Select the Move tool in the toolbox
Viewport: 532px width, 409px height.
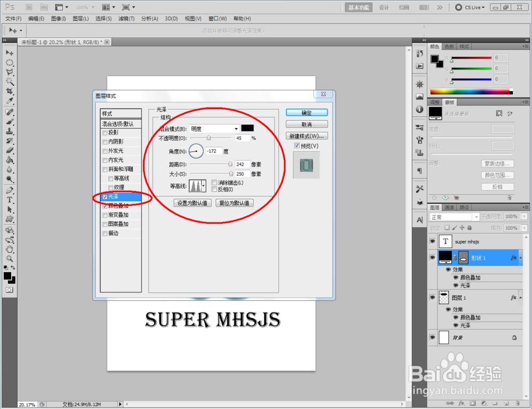(x=10, y=53)
